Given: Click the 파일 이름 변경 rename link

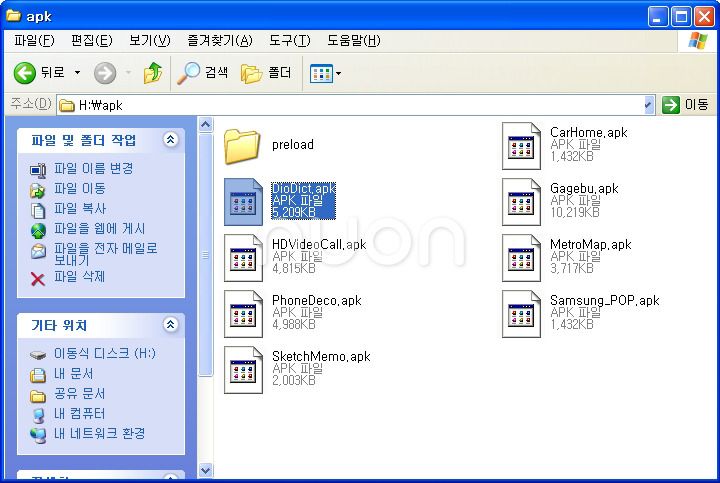Looking at the screenshot, I should coord(93,168).
